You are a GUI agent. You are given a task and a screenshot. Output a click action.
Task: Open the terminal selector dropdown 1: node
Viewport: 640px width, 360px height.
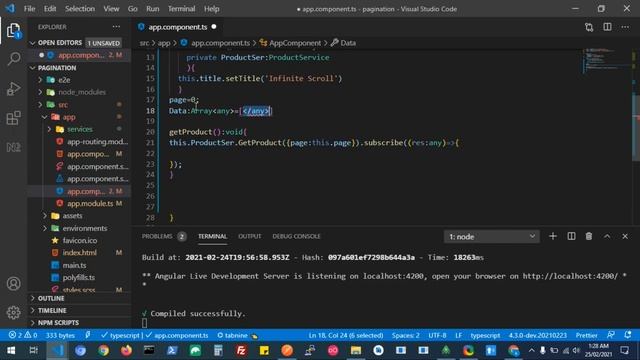pyautogui.click(x=491, y=237)
